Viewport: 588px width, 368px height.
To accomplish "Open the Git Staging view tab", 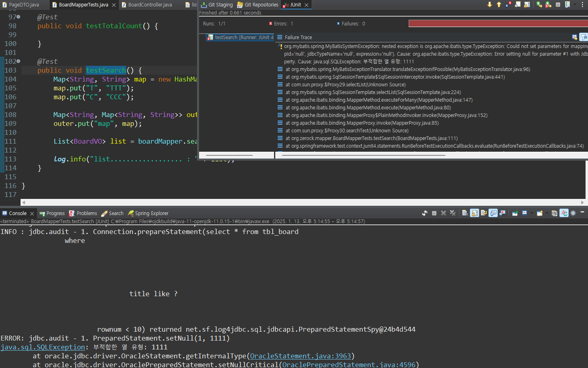I will coord(217,5).
